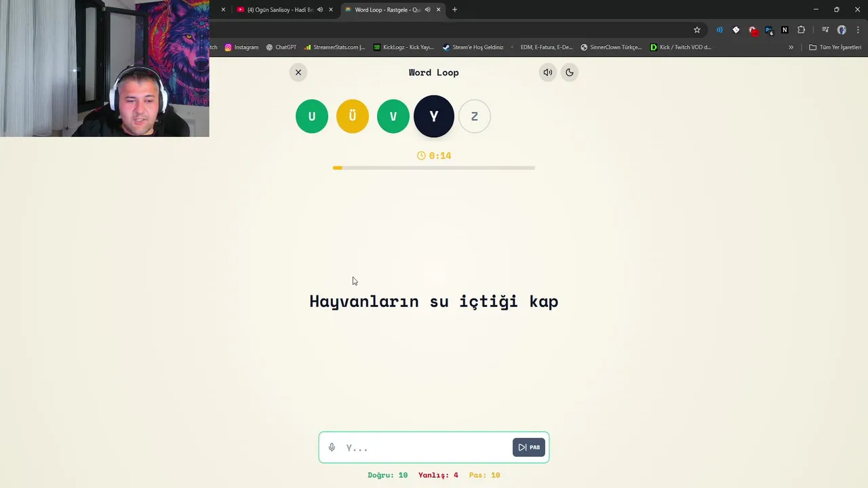This screenshot has width=868, height=488.
Task: Close the Word Loop tab
Action: click(x=439, y=9)
